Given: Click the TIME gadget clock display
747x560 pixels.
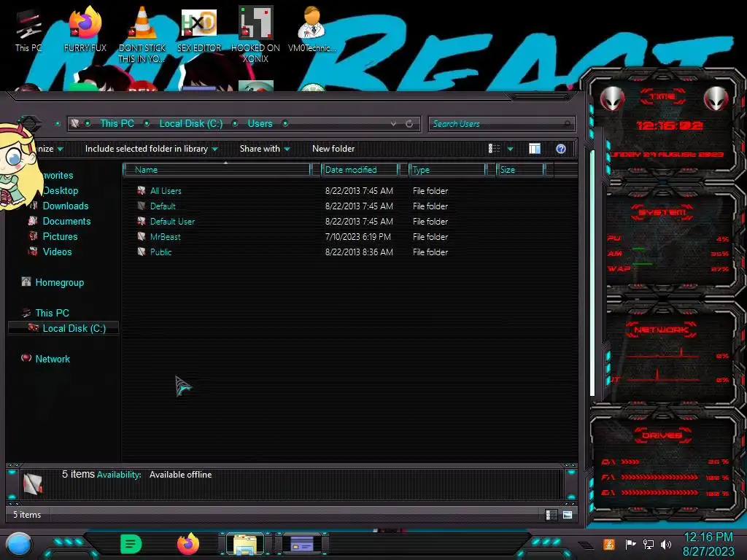Looking at the screenshot, I should [x=670, y=125].
